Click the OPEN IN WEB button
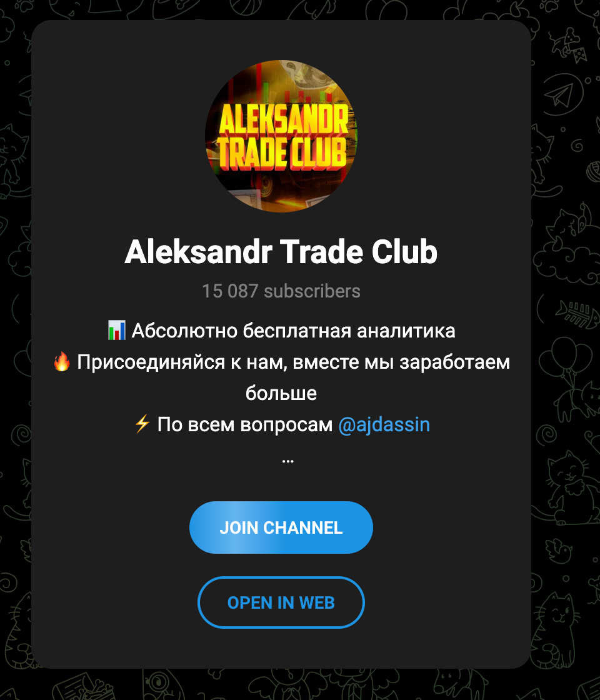The width and height of the screenshot is (600, 700). click(x=281, y=602)
